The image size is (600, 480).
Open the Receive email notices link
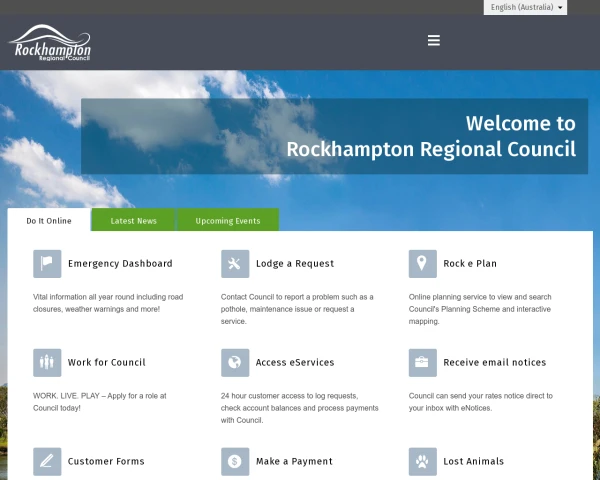coord(495,362)
